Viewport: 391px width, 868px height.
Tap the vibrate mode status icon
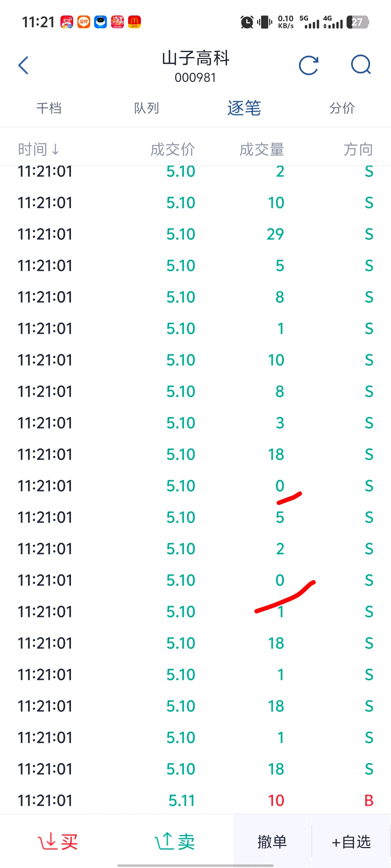265,22
